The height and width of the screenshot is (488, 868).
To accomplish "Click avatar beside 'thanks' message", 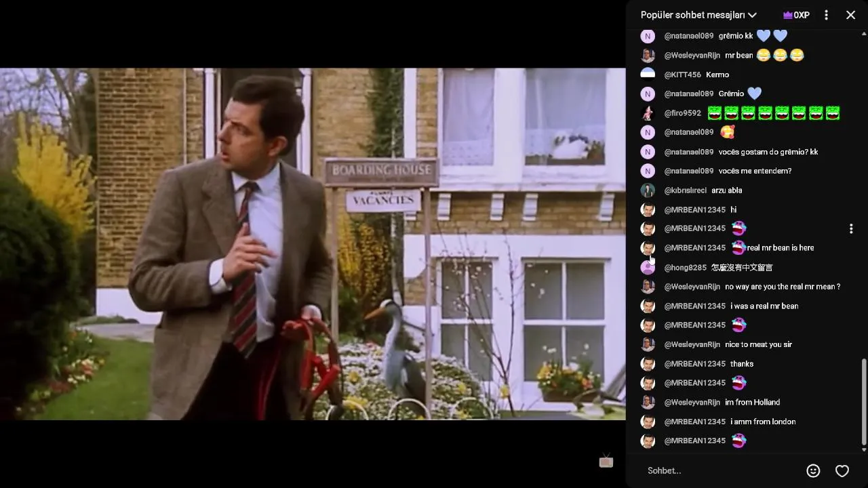I will (x=648, y=364).
